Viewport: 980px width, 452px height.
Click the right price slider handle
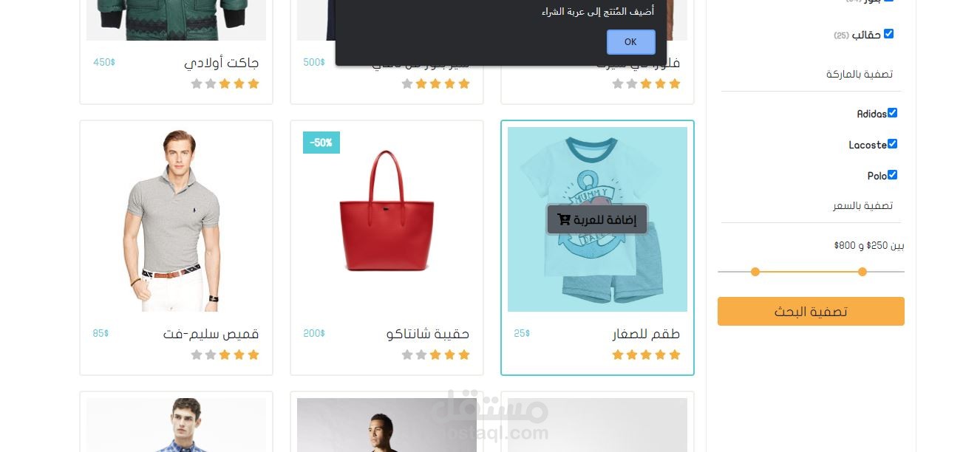pos(862,272)
